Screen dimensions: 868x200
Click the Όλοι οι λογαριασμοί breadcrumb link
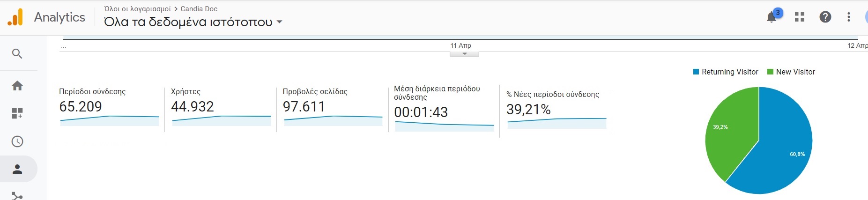138,9
